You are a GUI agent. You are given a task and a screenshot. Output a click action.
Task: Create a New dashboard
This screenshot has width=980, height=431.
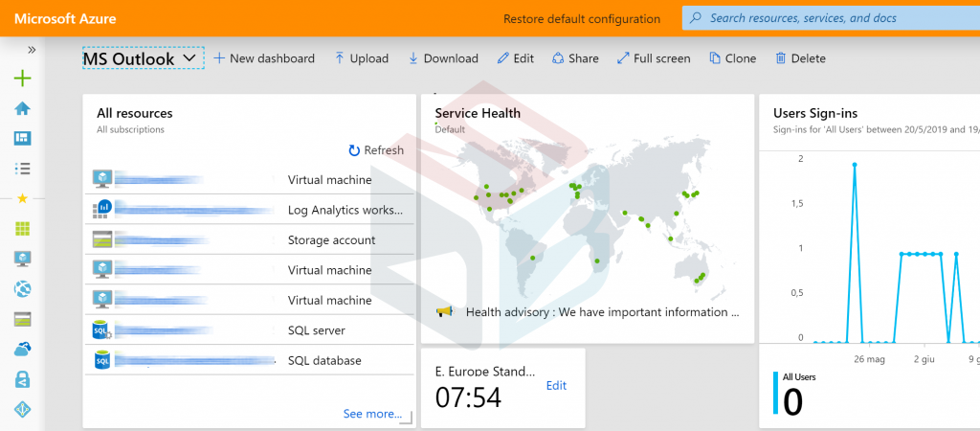[x=264, y=58]
